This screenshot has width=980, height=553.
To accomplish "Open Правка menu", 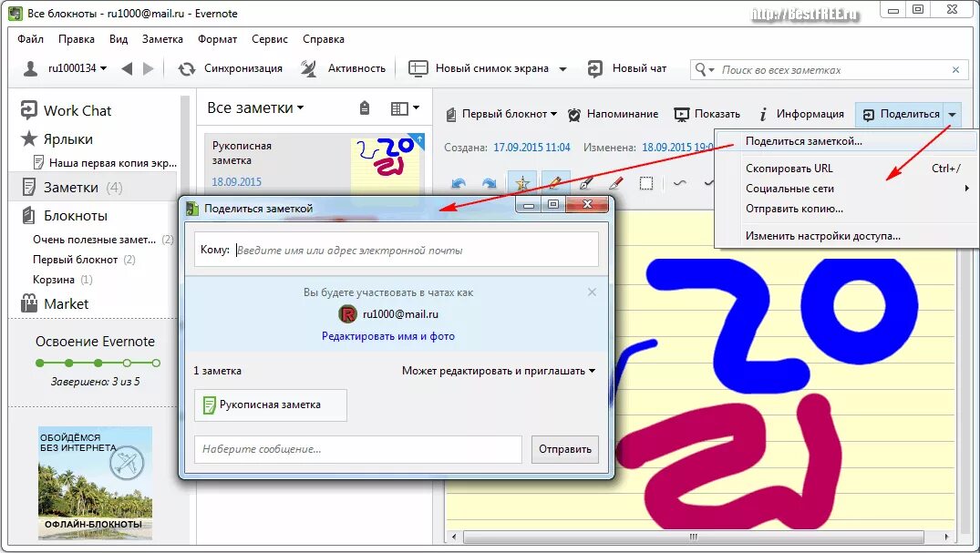I will tap(77, 39).
